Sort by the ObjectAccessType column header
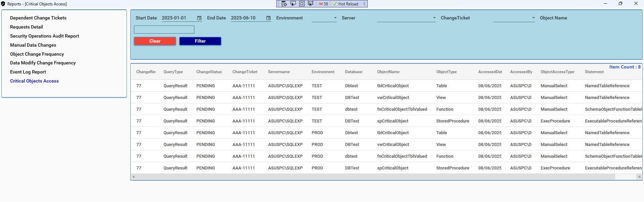The height and width of the screenshot is (202, 644). click(557, 72)
